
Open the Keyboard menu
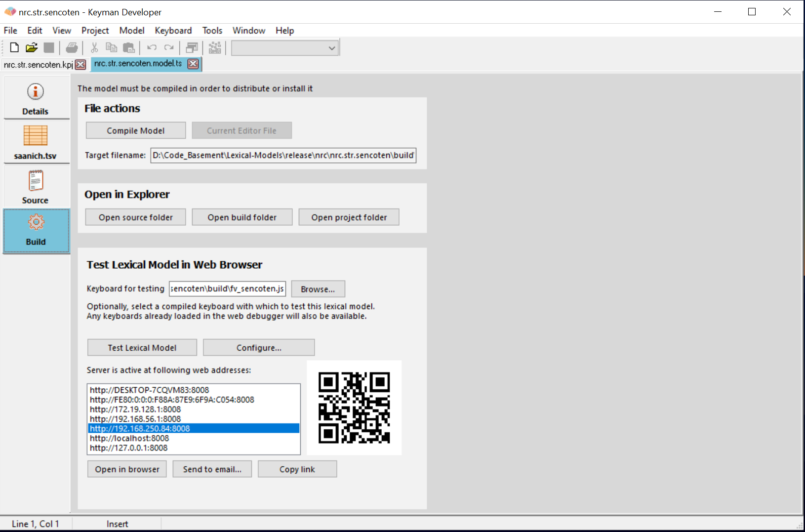pyautogui.click(x=173, y=31)
